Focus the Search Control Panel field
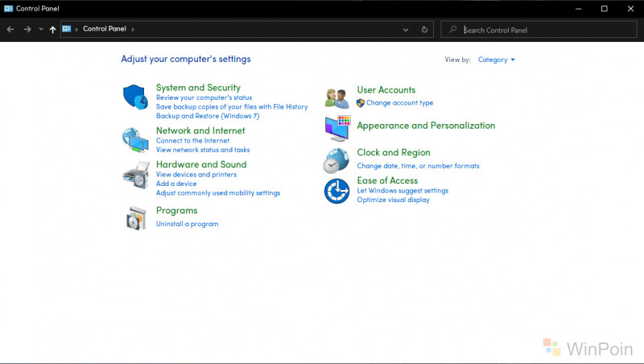The image size is (644, 364). click(539, 30)
